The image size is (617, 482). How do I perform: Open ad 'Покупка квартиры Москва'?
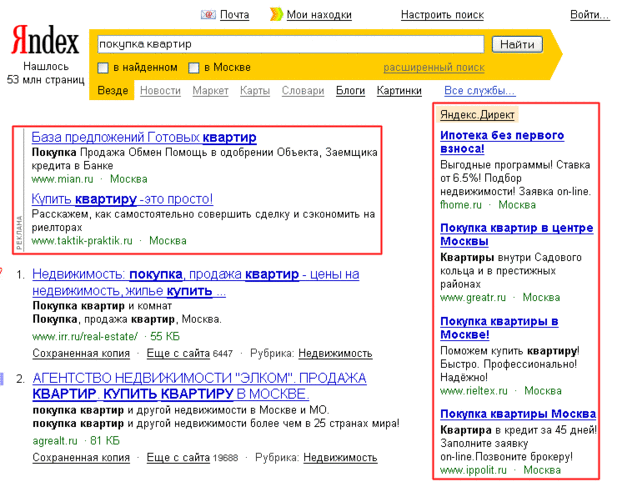coord(518,414)
